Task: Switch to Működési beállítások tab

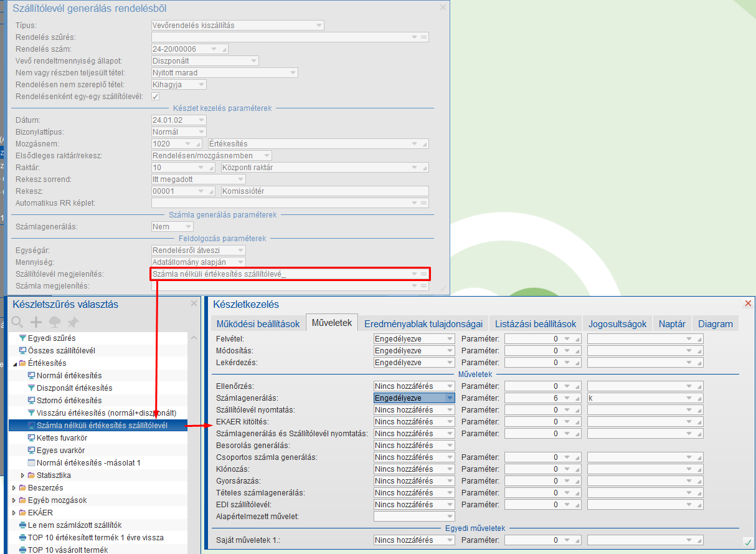Action: coord(258,323)
